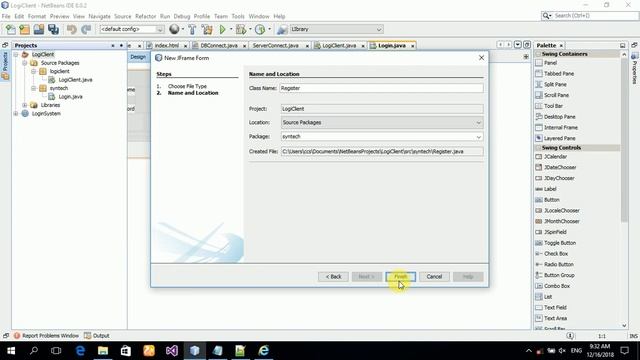
Task: Select Panel in the Palette
Action: 550,63
